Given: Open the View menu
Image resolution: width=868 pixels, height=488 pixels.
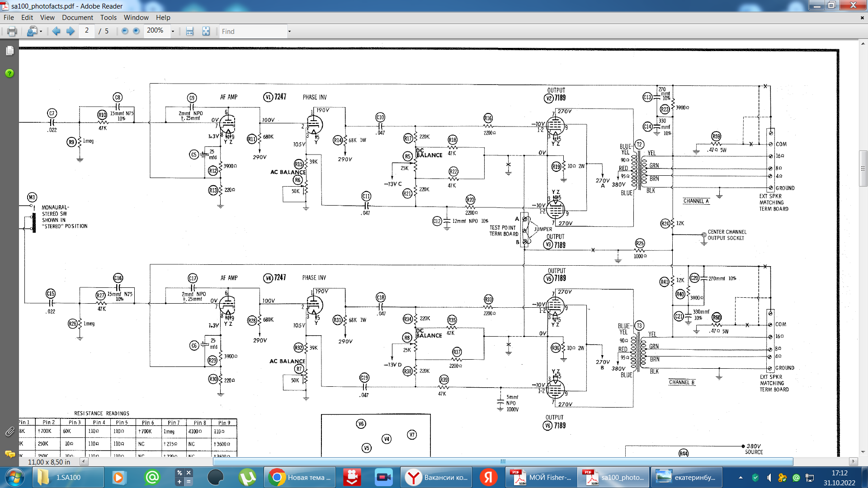Looking at the screenshot, I should (47, 18).
